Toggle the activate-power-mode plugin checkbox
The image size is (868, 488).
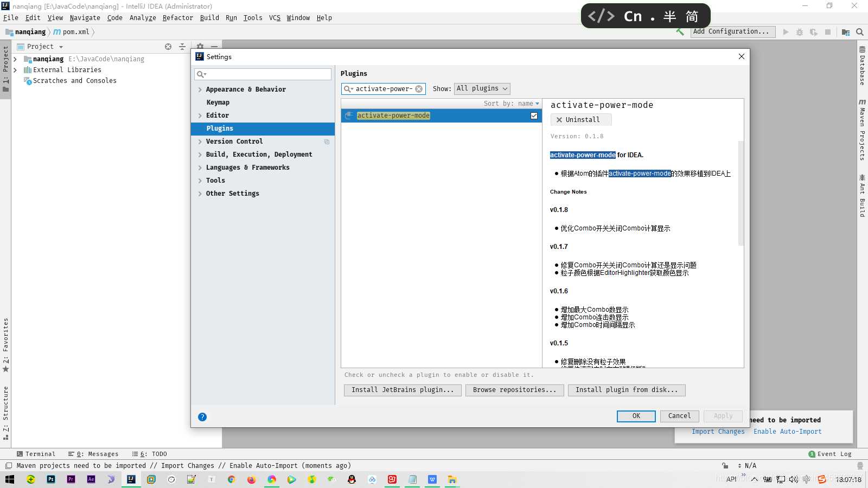[534, 115]
